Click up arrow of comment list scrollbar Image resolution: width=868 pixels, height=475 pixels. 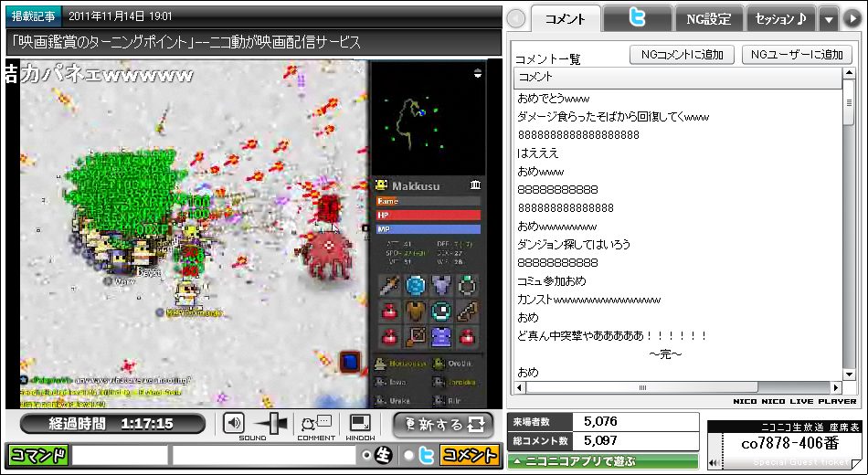pyautogui.click(x=849, y=74)
